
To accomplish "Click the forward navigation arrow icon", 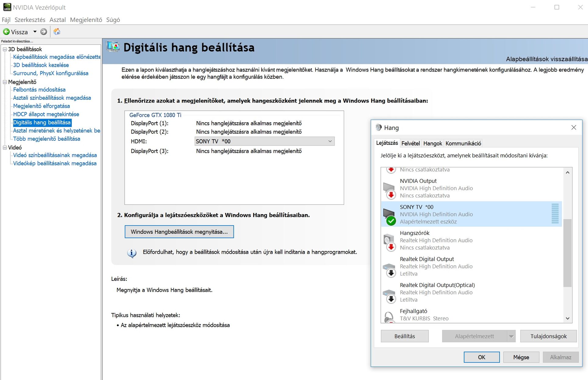I will point(44,32).
